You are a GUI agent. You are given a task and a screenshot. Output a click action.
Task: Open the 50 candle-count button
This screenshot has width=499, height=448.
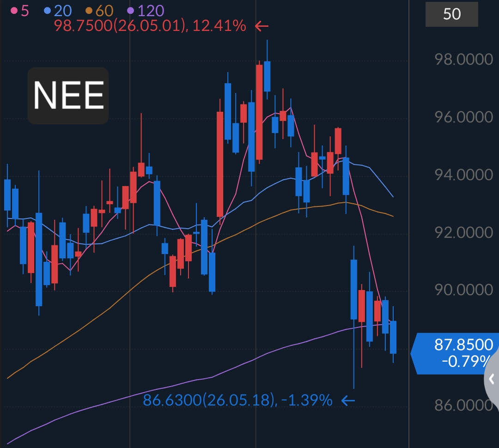(451, 14)
